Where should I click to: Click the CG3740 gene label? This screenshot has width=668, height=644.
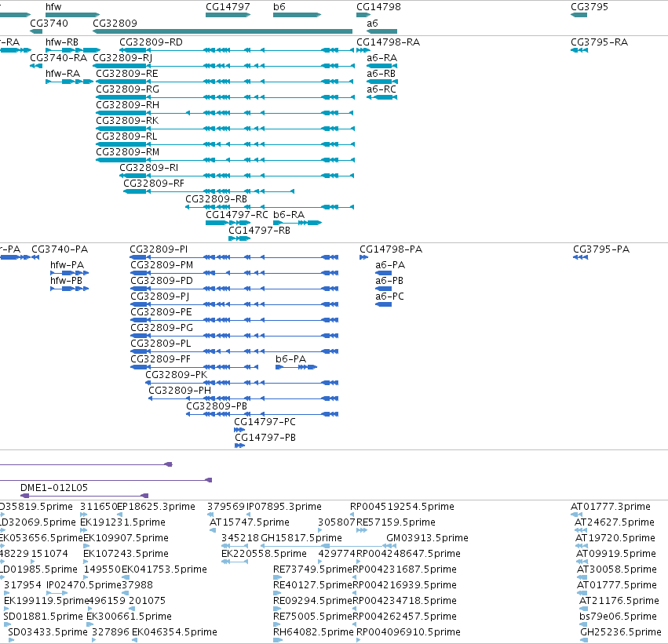tap(49, 23)
